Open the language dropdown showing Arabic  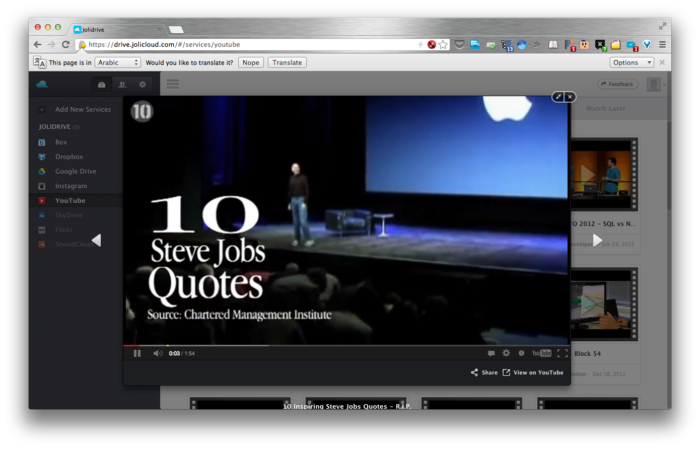point(117,62)
